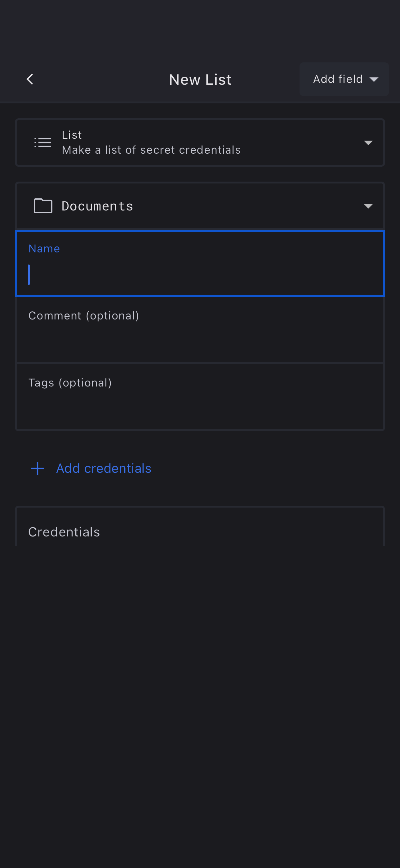Go back using the left chevron
The height and width of the screenshot is (868, 400).
[30, 79]
